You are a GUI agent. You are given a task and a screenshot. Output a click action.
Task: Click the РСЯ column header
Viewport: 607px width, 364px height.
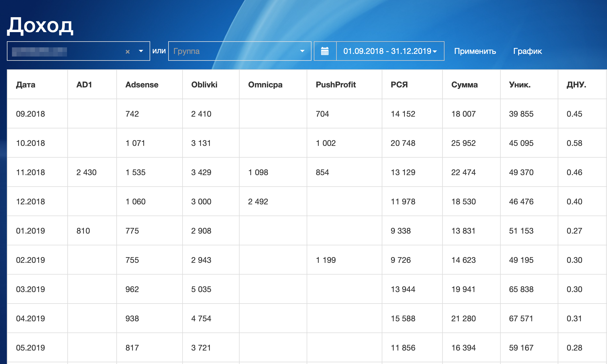[x=399, y=85]
